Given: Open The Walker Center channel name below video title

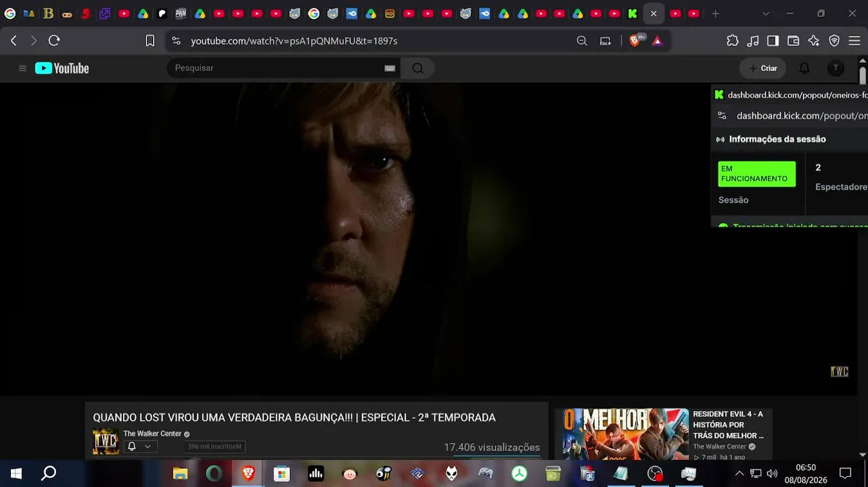Looking at the screenshot, I should (152, 434).
